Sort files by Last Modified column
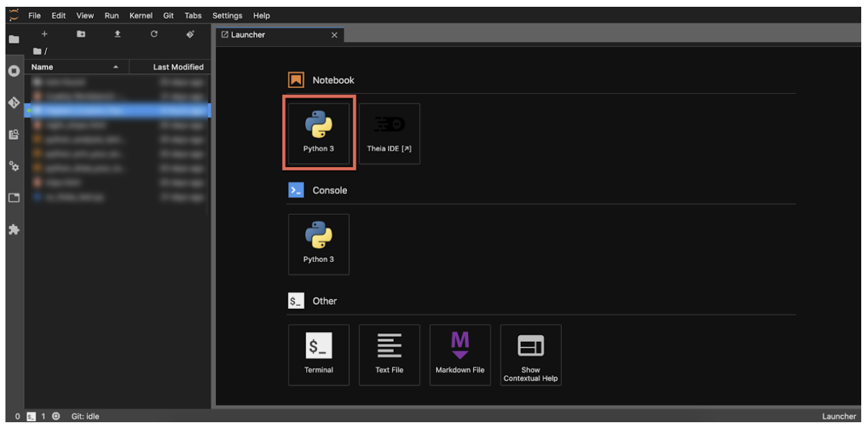 pos(178,67)
